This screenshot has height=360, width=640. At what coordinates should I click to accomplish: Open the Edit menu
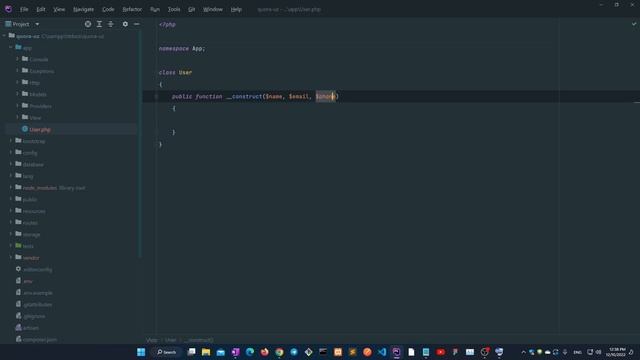click(41, 9)
